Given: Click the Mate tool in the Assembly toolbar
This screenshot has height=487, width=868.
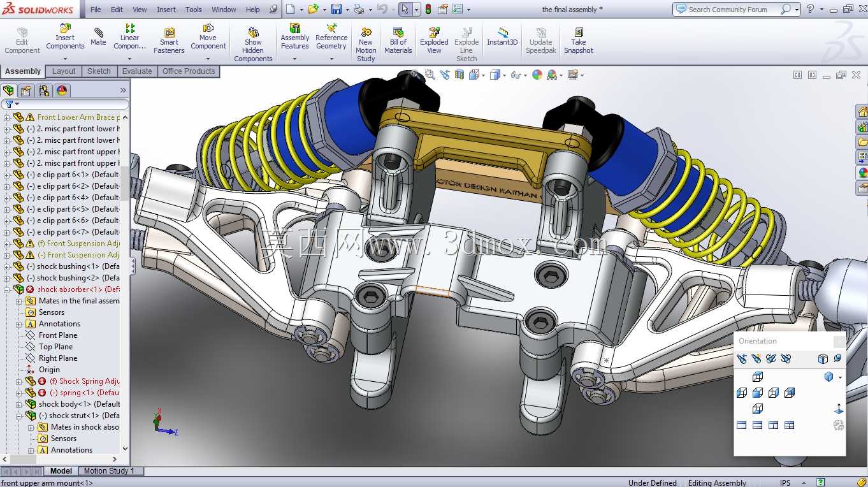Looking at the screenshot, I should click(x=98, y=37).
